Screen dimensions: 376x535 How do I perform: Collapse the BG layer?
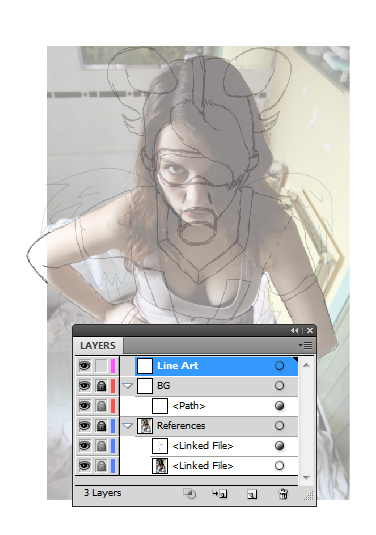(x=128, y=386)
